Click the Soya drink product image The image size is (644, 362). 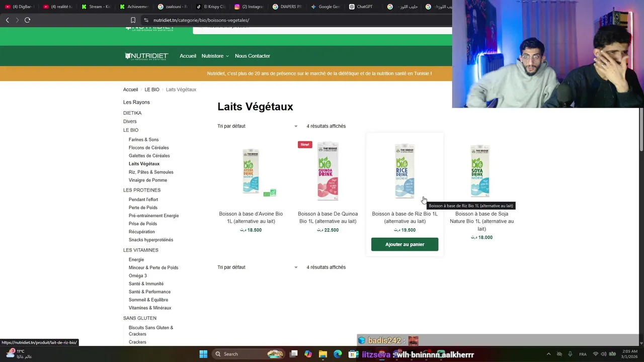coord(481,171)
